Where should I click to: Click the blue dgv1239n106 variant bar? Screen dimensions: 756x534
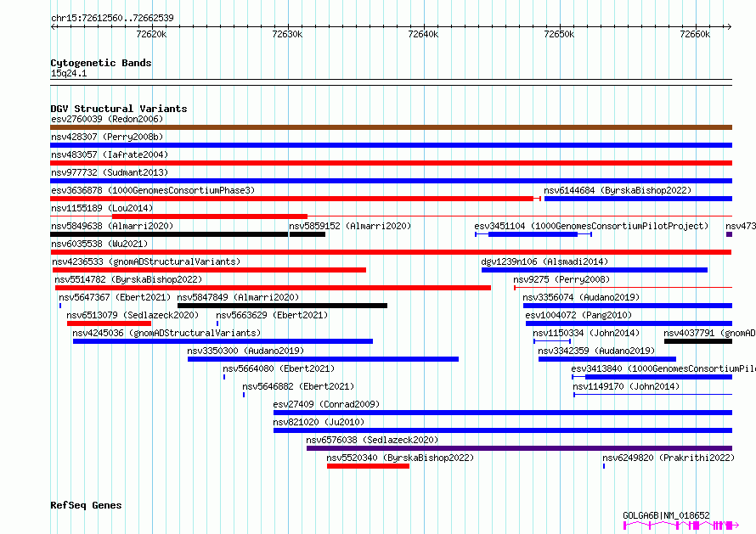point(595,270)
